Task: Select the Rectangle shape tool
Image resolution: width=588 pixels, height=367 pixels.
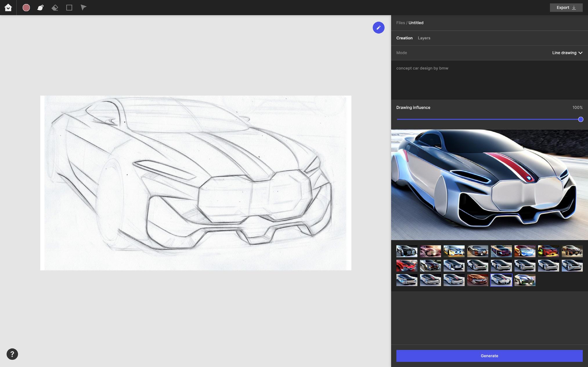Action: point(69,8)
